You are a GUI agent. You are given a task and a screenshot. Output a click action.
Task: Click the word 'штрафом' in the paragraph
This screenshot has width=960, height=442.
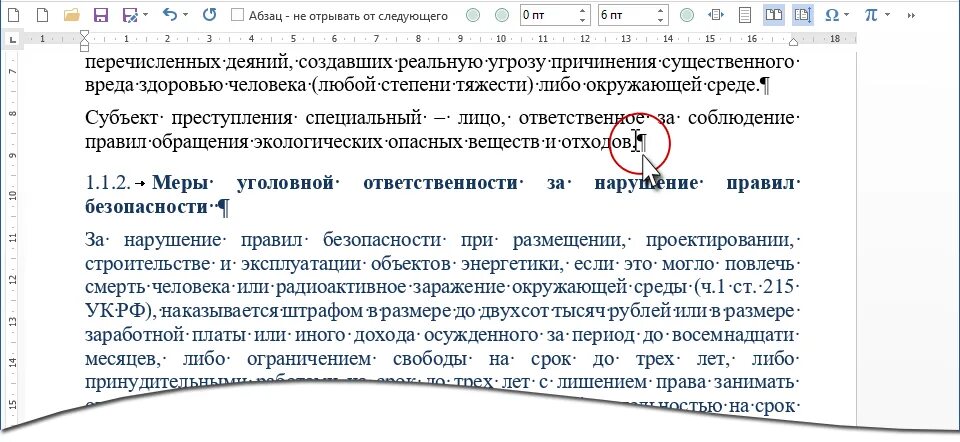click(x=321, y=311)
